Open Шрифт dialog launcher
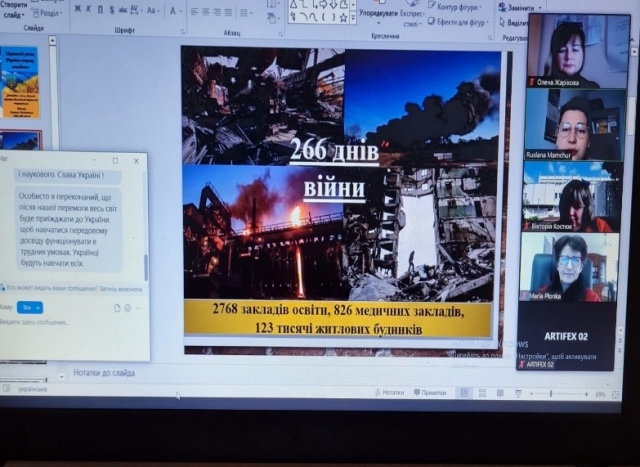The height and width of the screenshot is (467, 640). pos(183,31)
